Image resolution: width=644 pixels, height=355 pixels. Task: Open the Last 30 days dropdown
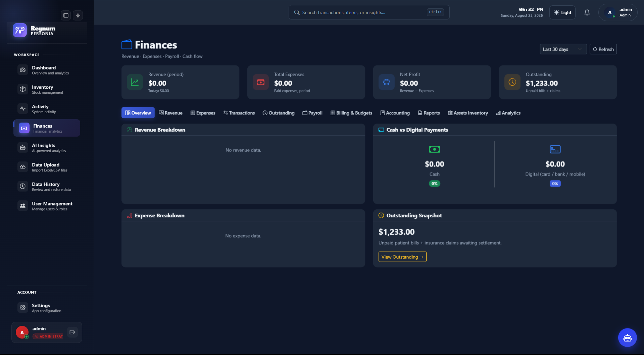[x=563, y=49]
